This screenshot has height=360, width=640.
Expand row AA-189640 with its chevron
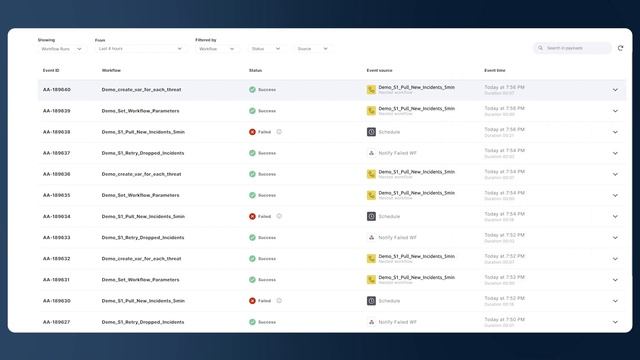[x=615, y=90]
